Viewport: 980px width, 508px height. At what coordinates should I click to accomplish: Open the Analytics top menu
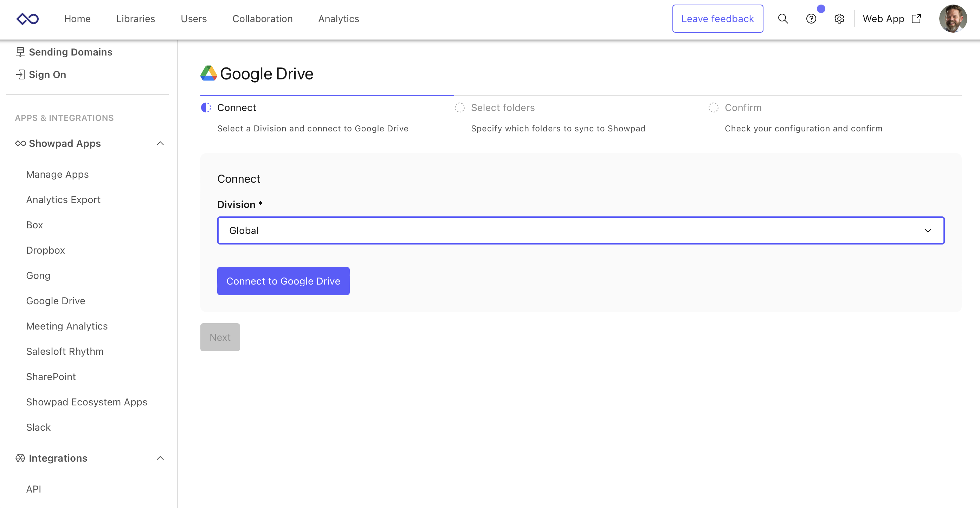(x=338, y=19)
